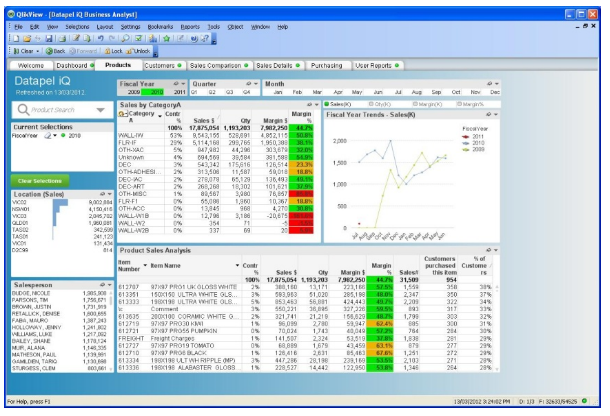The width and height of the screenshot is (610, 416).
Task: Click the Print toolbar icon
Action: [62, 39]
